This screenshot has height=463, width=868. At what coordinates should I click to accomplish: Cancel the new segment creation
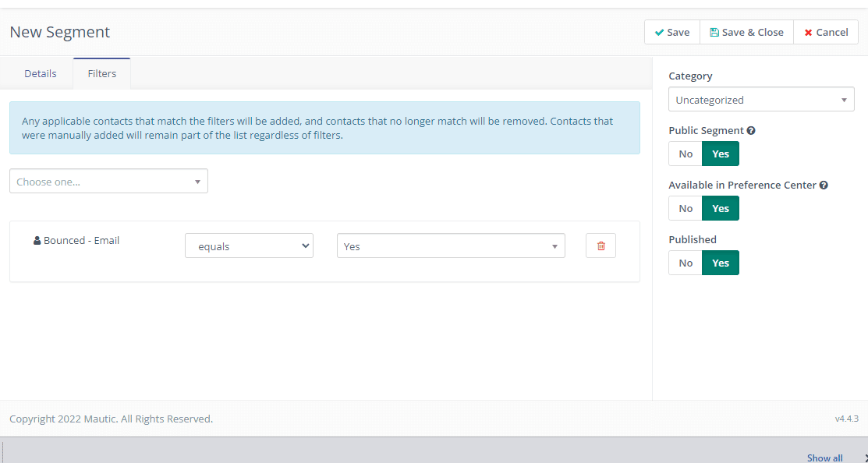[x=826, y=32]
